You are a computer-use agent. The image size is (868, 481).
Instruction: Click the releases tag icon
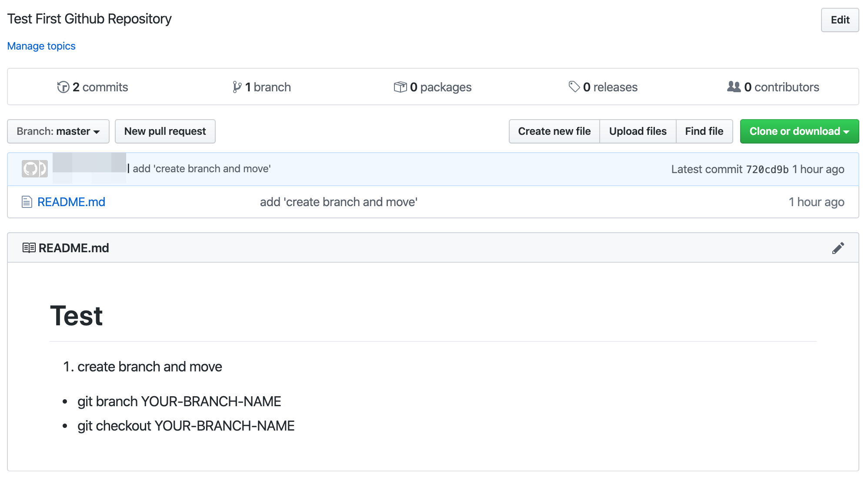coord(574,87)
